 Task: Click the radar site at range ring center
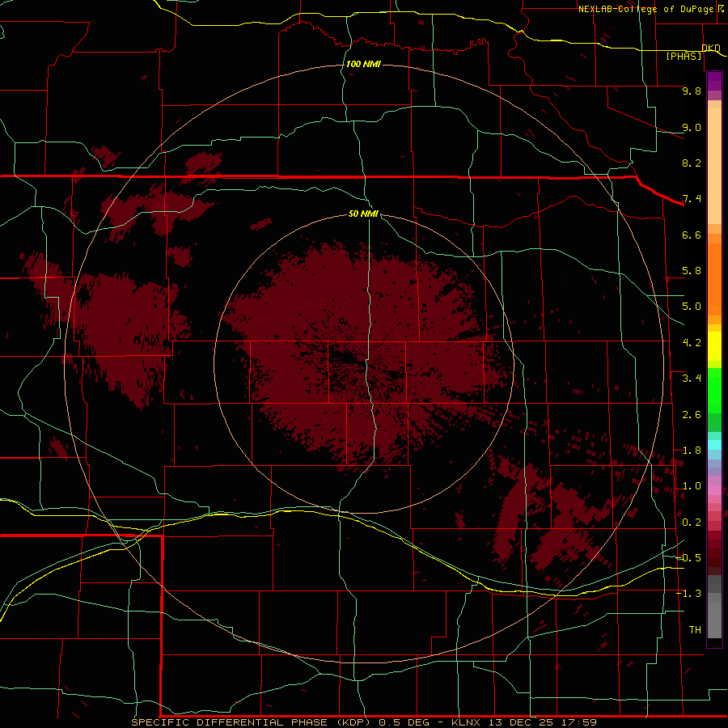[x=364, y=363]
